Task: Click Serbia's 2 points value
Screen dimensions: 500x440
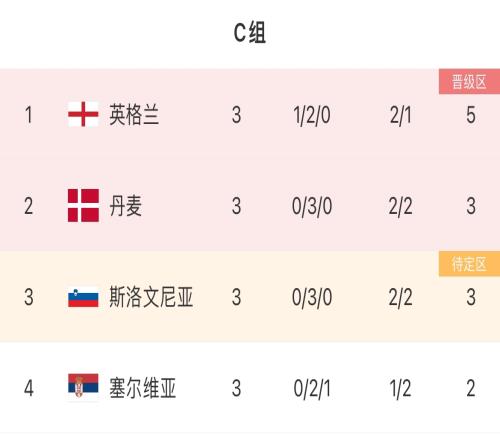Action: [471, 388]
